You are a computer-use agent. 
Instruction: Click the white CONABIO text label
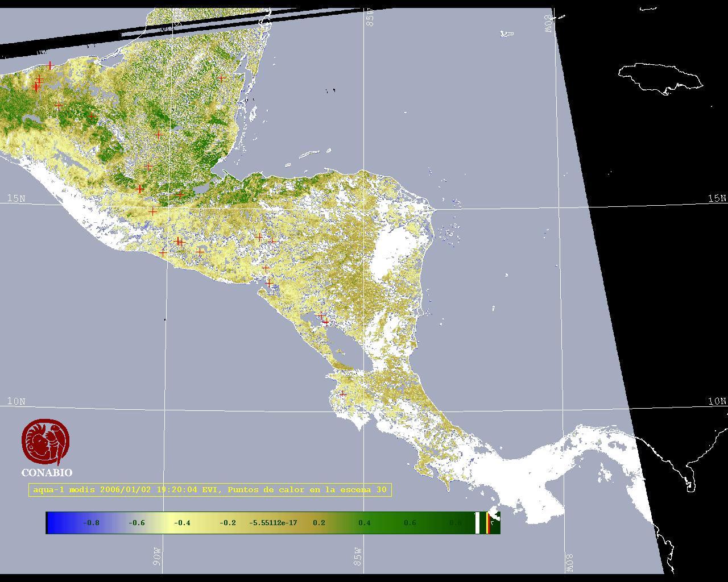(47, 473)
